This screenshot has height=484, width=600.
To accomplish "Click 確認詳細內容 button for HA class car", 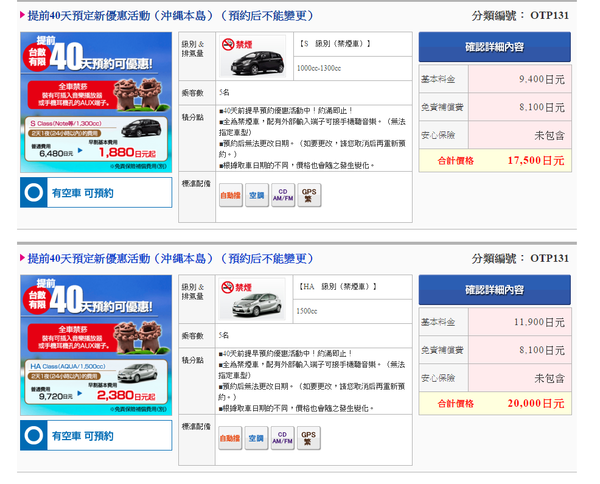I will coord(494,289).
